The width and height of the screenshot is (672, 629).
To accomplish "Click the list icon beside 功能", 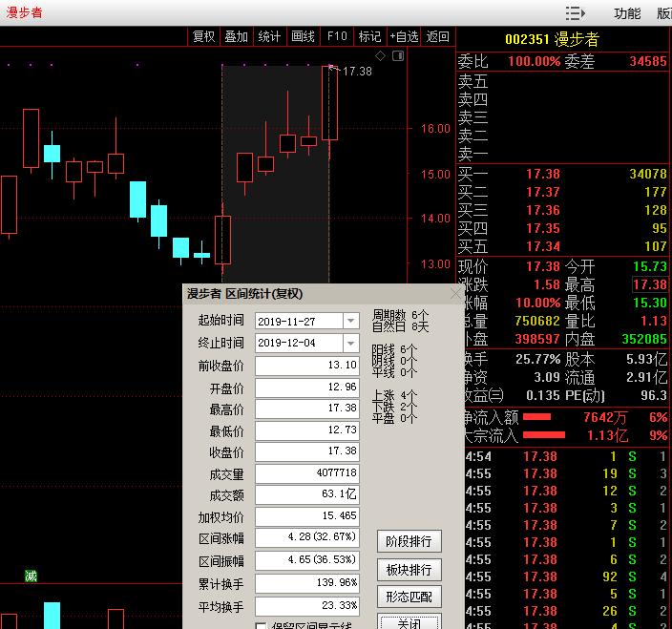I will (575, 13).
